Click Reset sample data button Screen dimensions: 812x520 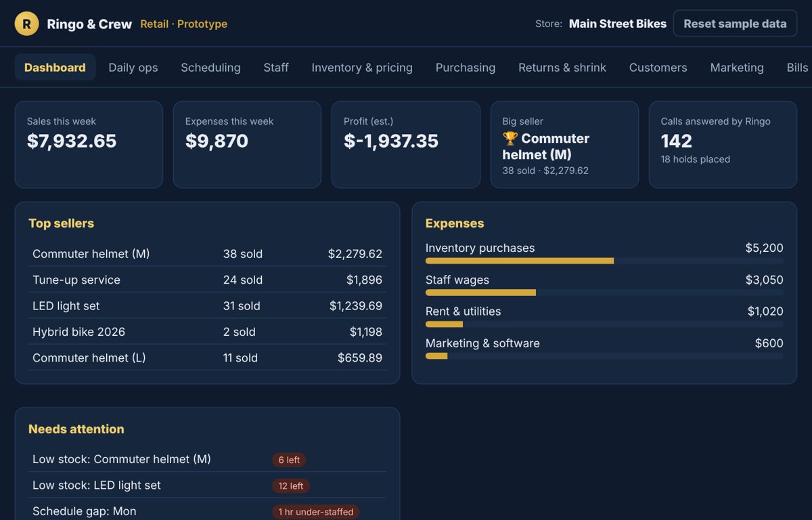735,24
